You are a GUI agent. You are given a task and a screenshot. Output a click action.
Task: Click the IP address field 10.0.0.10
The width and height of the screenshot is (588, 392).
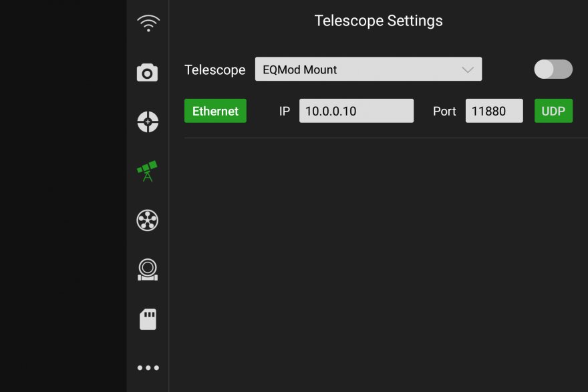(x=356, y=111)
